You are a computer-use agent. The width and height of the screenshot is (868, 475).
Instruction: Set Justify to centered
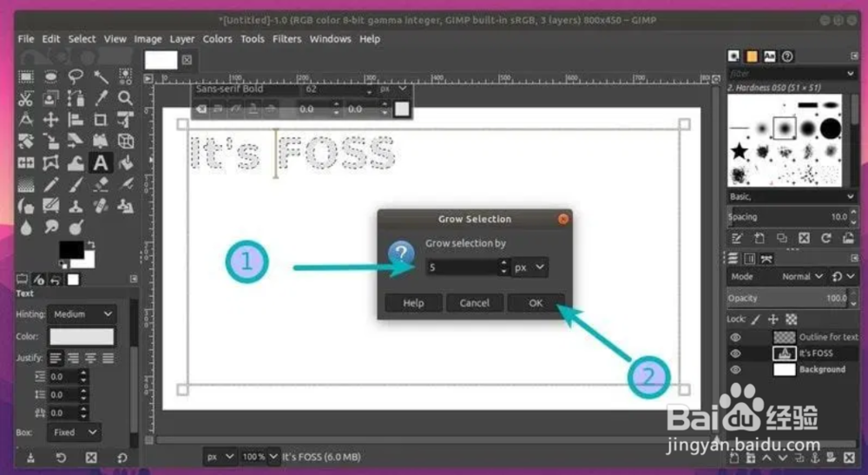[91, 358]
